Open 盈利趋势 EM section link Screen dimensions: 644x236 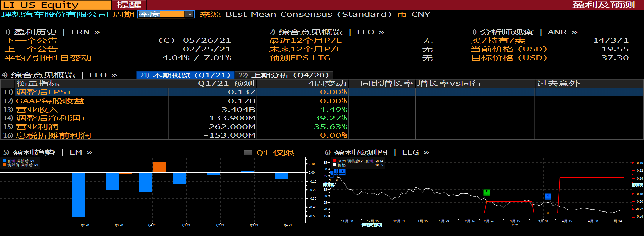pos(48,153)
